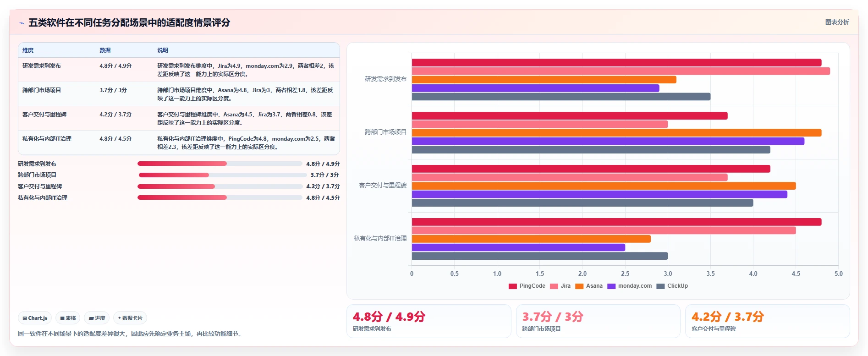
Task: Click the 私有化与内部IT治理 progress bar
Action: [x=220, y=198]
